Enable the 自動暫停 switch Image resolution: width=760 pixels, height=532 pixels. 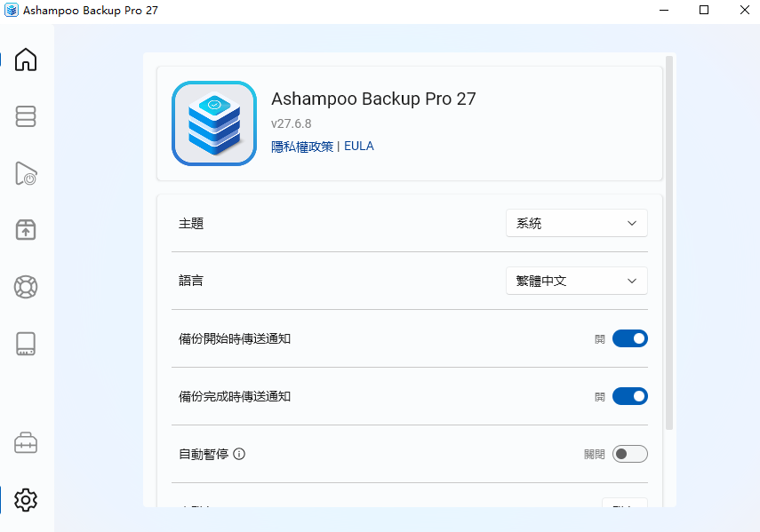tap(630, 454)
